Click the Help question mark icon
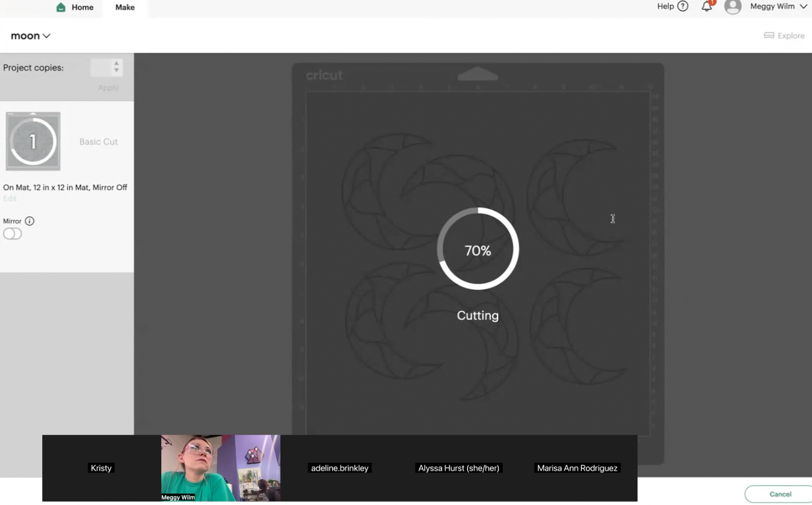This screenshot has height=505, width=812. pos(683,7)
